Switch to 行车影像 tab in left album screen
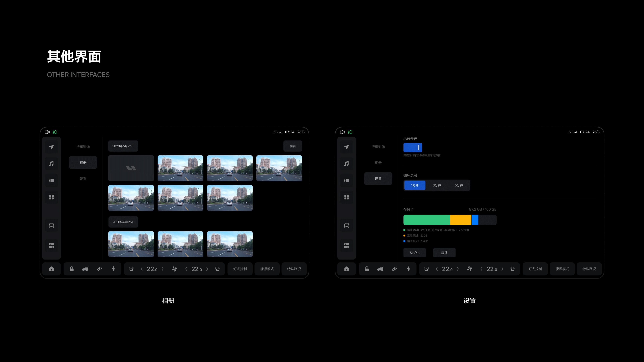644x362 pixels. point(83,147)
